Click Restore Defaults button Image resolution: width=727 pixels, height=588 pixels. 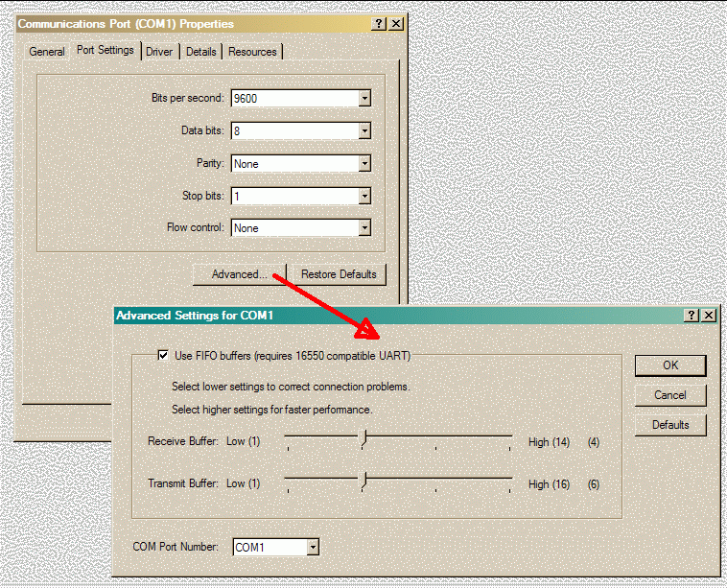339,274
